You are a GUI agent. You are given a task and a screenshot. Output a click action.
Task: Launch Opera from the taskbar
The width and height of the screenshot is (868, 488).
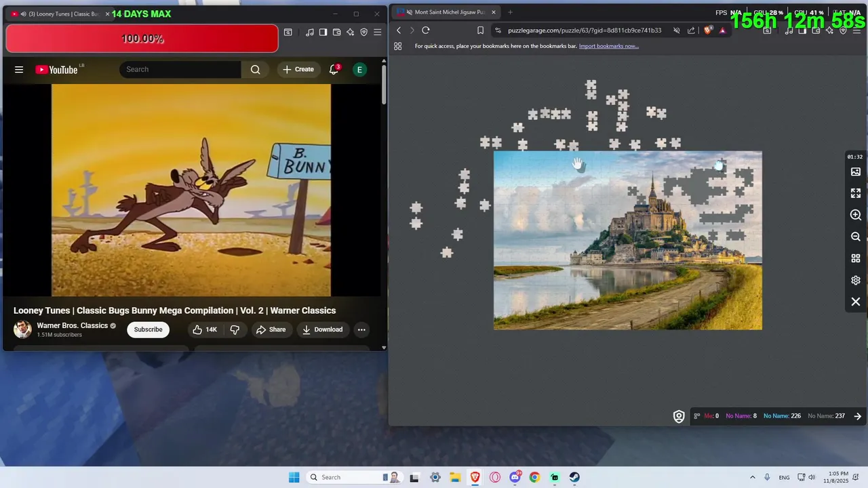tap(495, 477)
